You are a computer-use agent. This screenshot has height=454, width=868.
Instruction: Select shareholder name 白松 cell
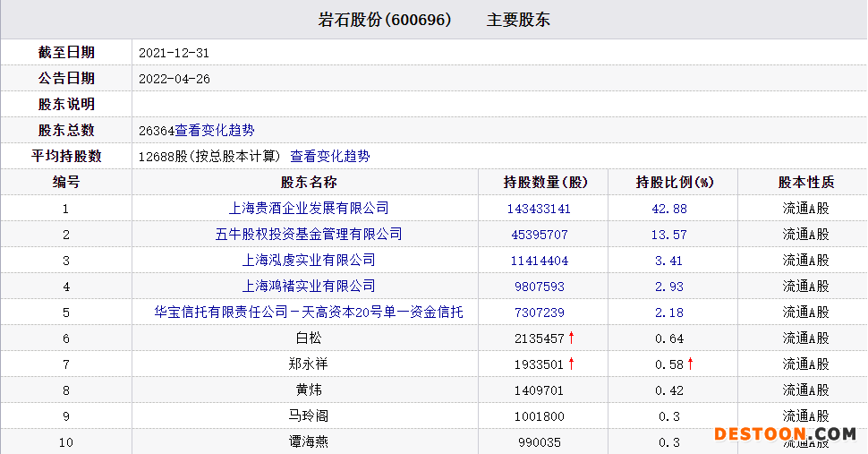click(x=309, y=338)
